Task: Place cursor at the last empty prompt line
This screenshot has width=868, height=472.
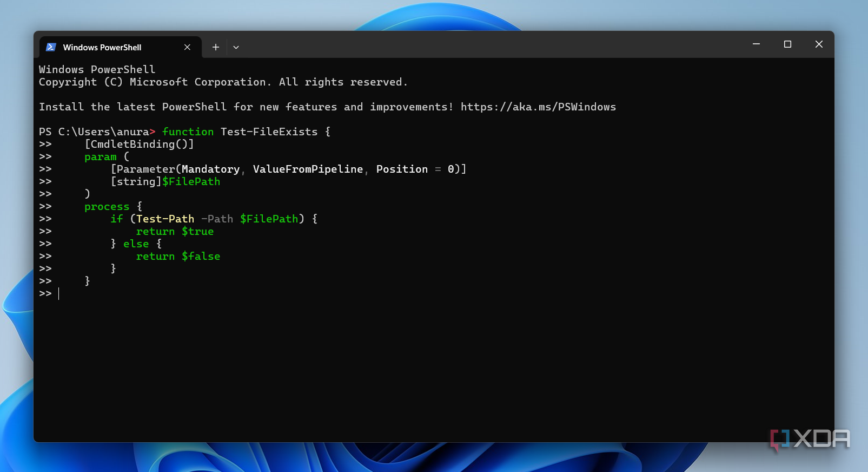Action: (x=59, y=293)
